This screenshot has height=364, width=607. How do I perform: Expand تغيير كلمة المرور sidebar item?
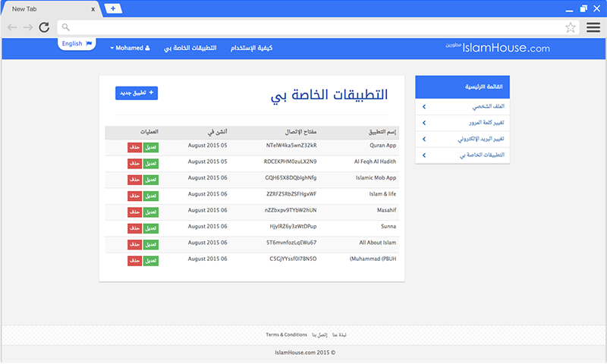pyautogui.click(x=467, y=123)
